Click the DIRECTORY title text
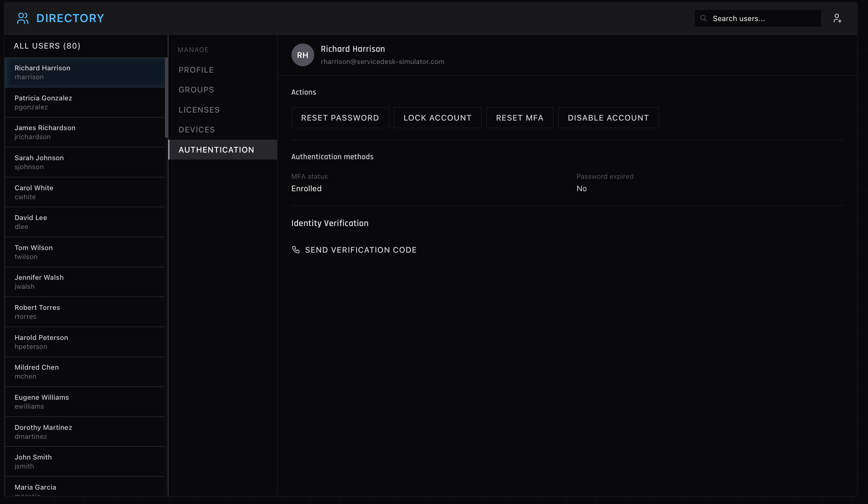The width and height of the screenshot is (868, 504). pos(70,18)
